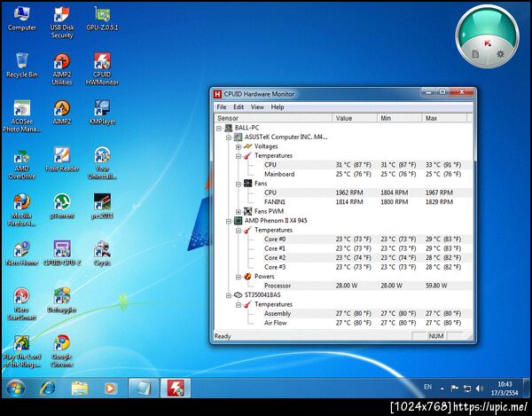Open settings gear on Kaspersky gadget
Viewport: 532px width, 416px height.
point(500,53)
